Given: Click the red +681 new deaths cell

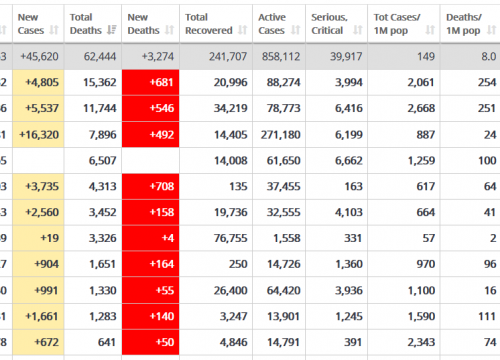Looking at the screenshot, I should tap(151, 82).
